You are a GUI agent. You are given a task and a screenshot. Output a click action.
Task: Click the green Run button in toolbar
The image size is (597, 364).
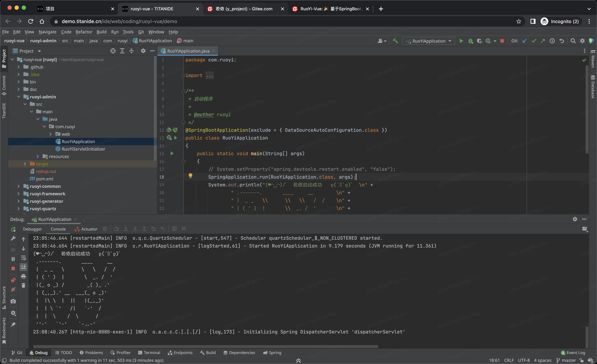click(461, 41)
